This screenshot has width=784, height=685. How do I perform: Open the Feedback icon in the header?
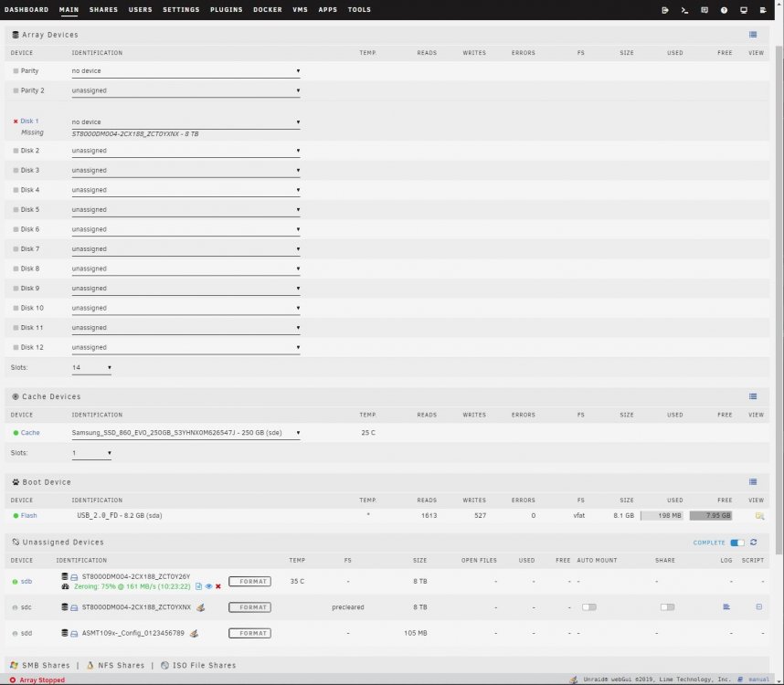tap(705, 10)
